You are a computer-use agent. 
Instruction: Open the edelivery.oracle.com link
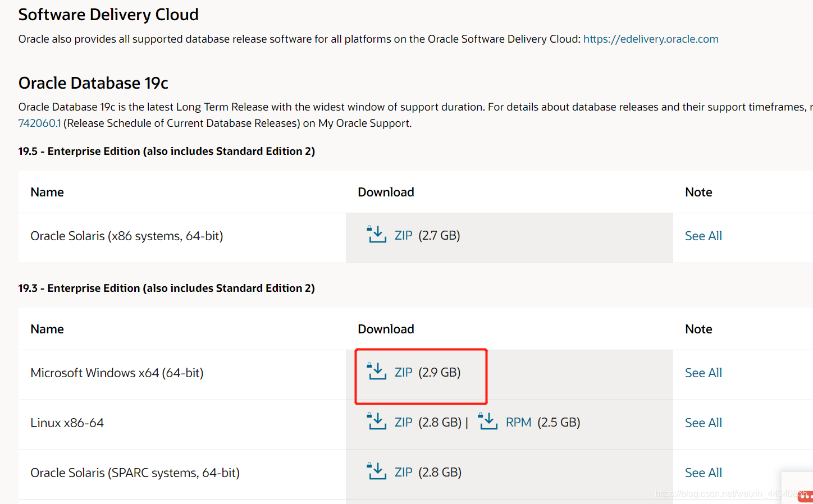(x=651, y=39)
